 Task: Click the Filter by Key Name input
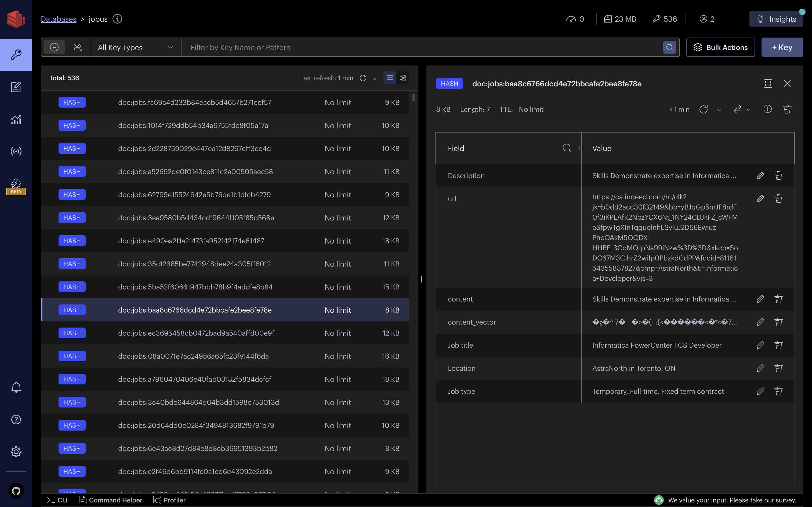pyautogui.click(x=423, y=47)
